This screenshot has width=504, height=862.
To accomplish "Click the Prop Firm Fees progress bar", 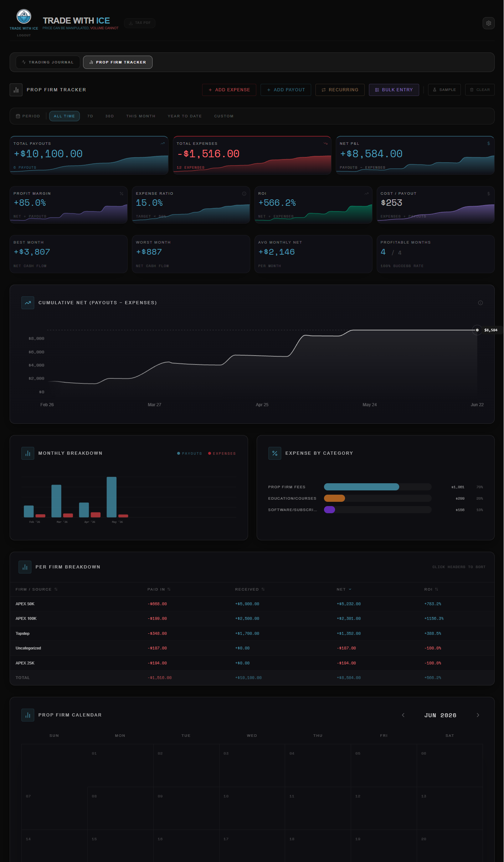I will [377, 487].
